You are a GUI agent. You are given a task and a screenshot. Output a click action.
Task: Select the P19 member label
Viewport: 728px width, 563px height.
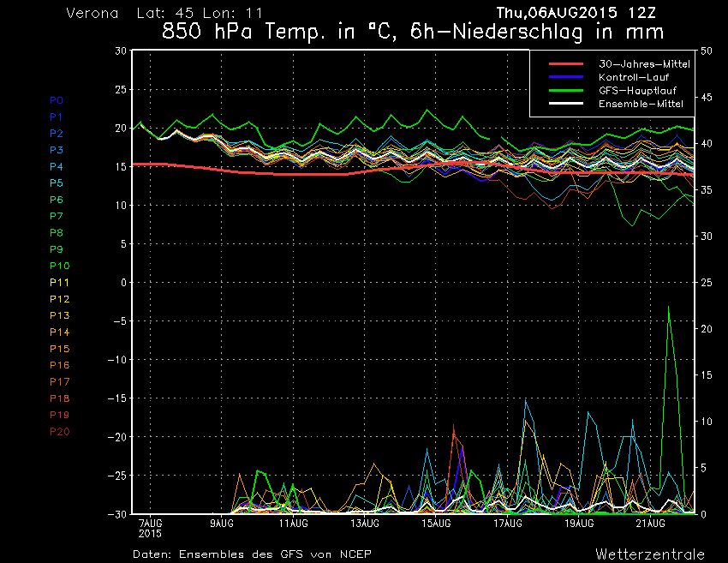pyautogui.click(x=59, y=415)
